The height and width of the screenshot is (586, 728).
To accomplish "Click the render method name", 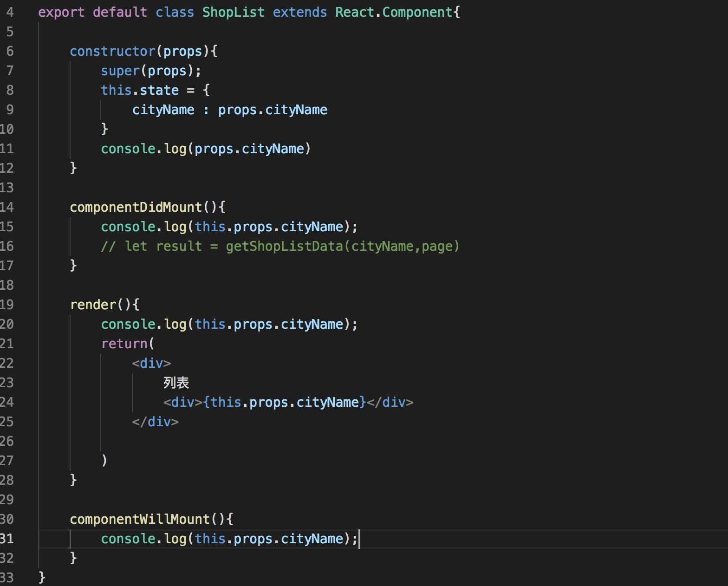I will (93, 305).
